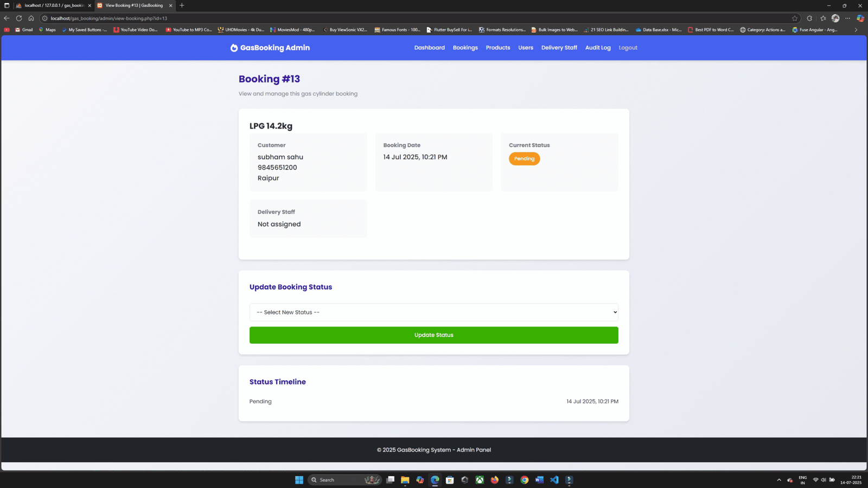Click the GasBooking Admin flame logo
The width and height of the screenshot is (868, 488).
(233, 48)
